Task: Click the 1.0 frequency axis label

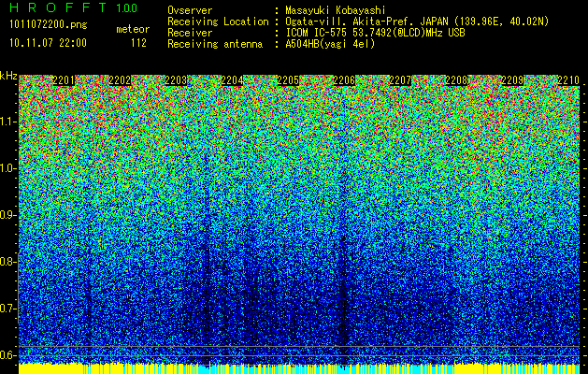Action: click(x=7, y=168)
